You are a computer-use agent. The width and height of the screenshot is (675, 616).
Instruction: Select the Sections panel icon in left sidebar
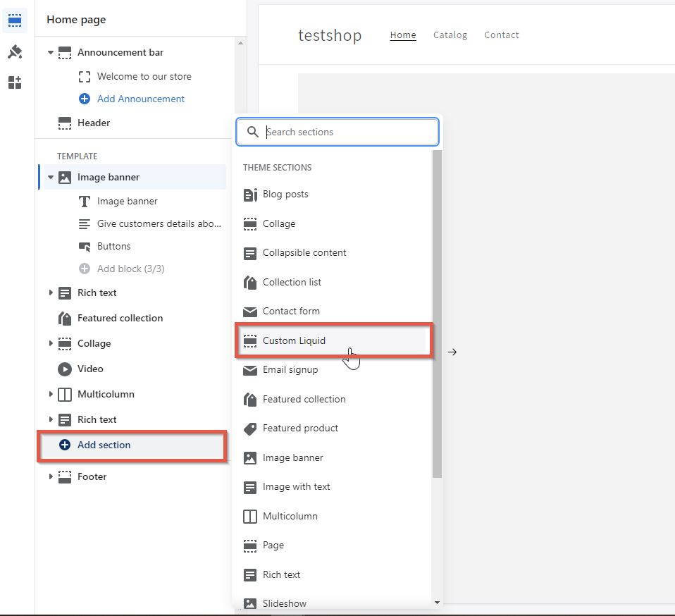click(x=15, y=20)
